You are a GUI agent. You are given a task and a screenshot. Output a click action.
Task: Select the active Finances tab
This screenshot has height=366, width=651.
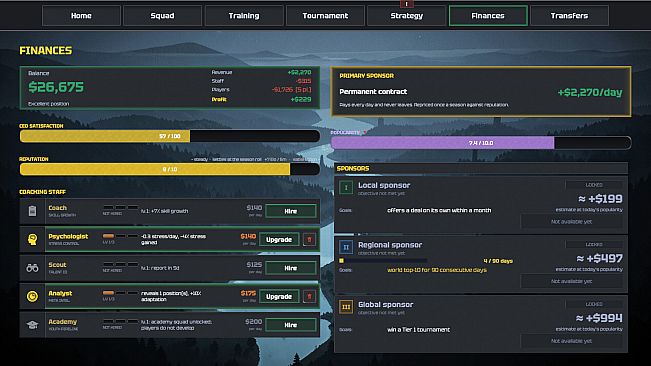pos(488,16)
